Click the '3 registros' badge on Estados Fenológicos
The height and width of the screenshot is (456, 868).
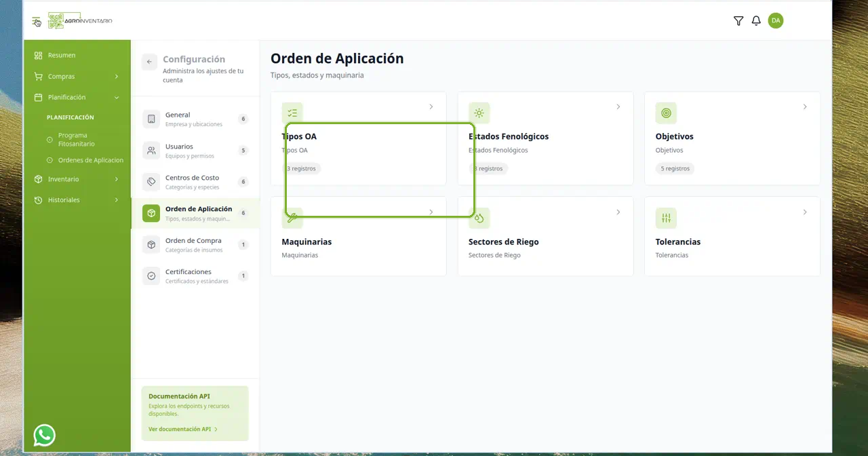pyautogui.click(x=488, y=168)
